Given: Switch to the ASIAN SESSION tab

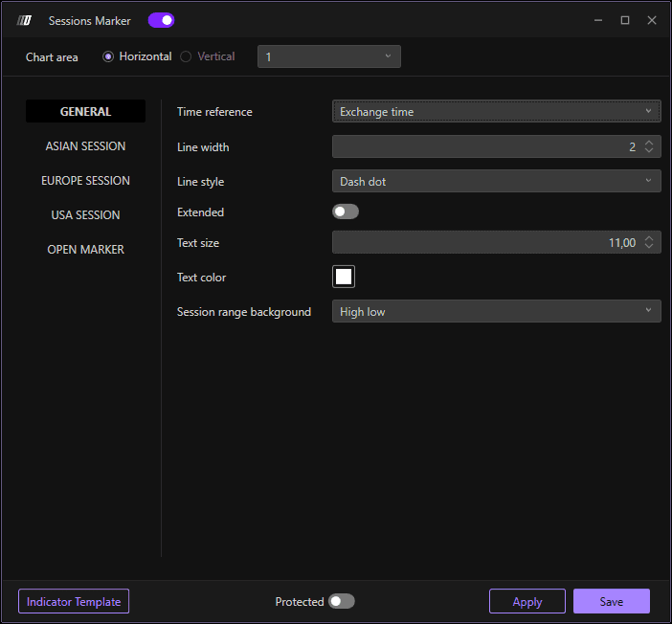Looking at the screenshot, I should point(85,146).
